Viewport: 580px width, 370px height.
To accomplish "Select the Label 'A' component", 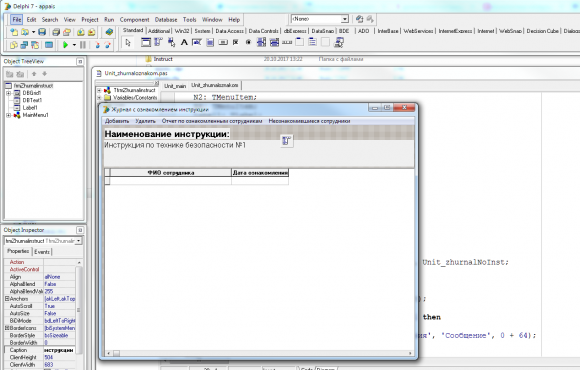I will point(184,43).
